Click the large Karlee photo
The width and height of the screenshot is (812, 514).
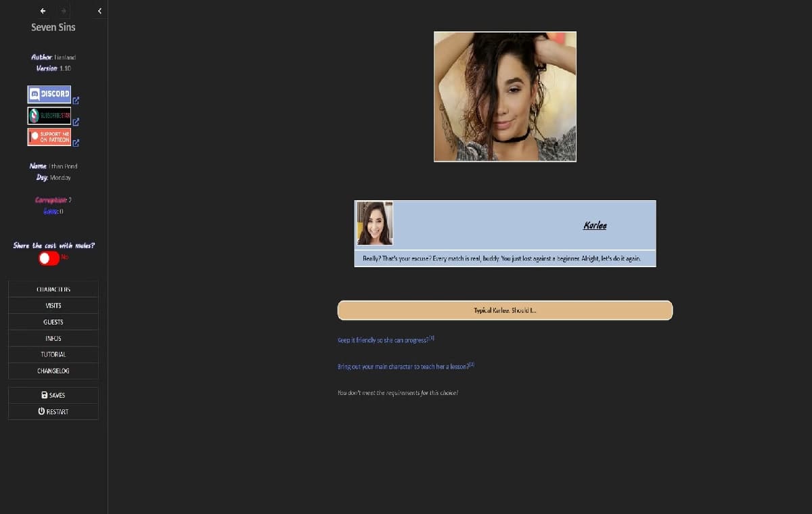505,97
